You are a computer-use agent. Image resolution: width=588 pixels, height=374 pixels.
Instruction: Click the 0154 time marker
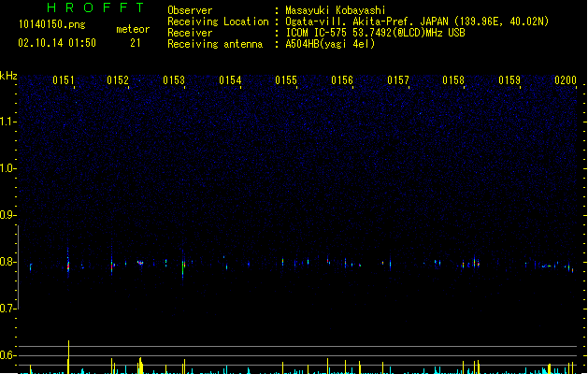pyautogui.click(x=230, y=80)
